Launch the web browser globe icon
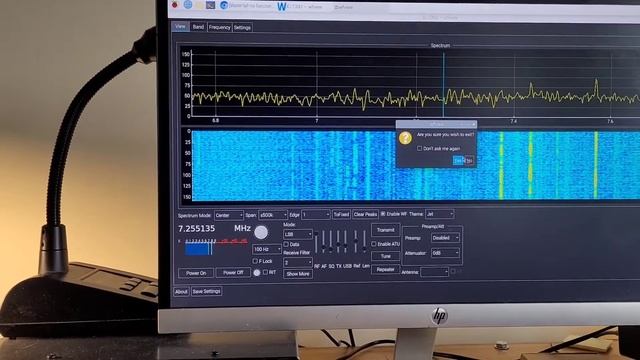The image size is (640, 360). coord(188,4)
